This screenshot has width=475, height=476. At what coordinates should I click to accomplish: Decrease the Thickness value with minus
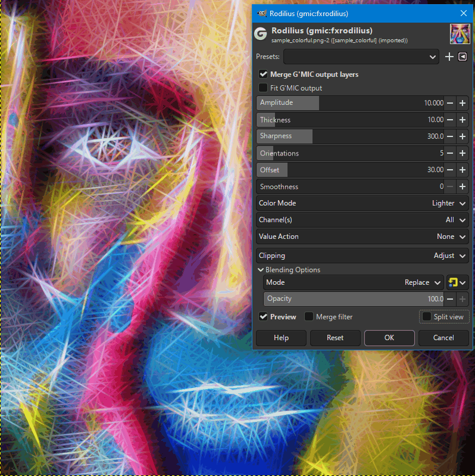click(450, 120)
